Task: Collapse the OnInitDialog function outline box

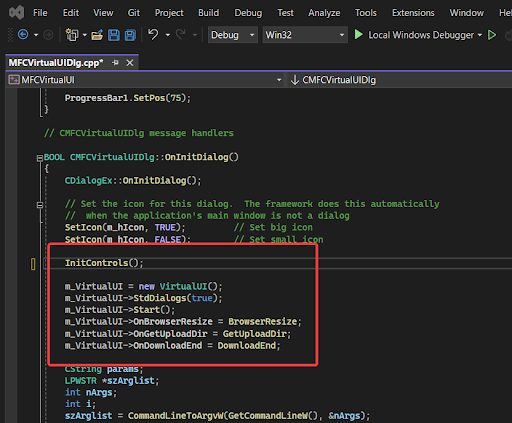Action: [40, 158]
